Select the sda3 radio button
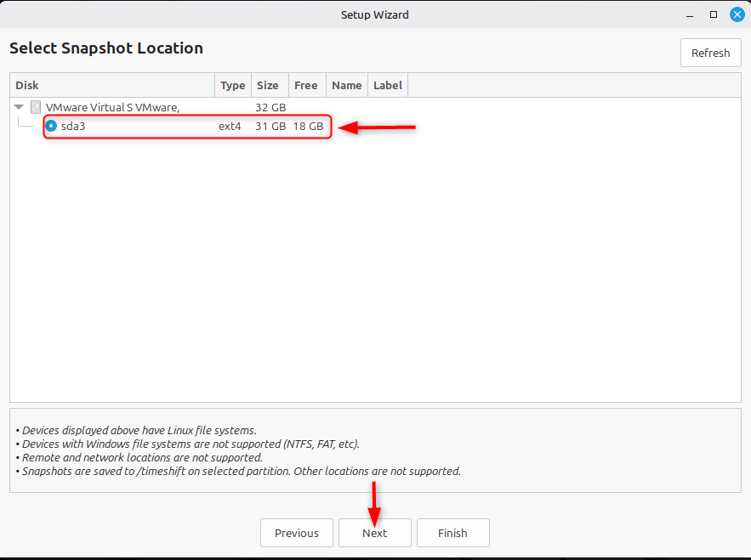Image resolution: width=751 pixels, height=560 pixels. click(x=51, y=126)
